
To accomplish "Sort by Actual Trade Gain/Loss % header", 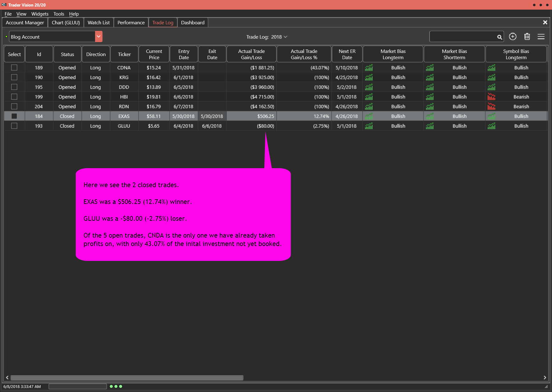I will (304, 54).
